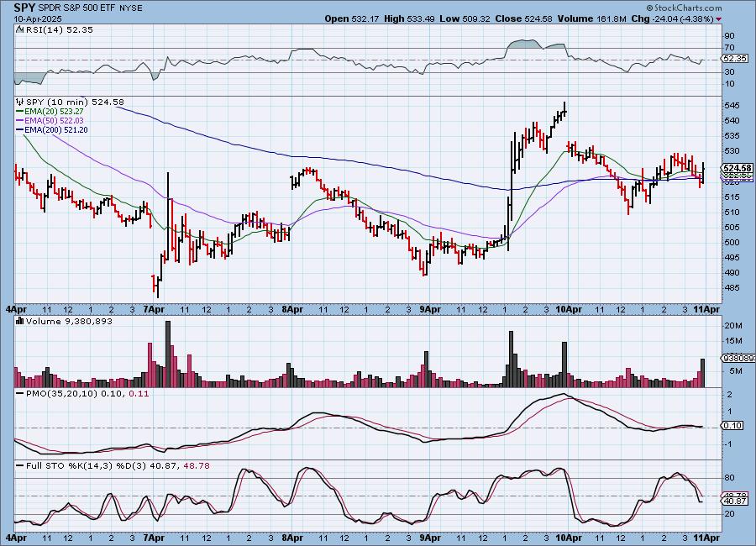Image resolution: width=756 pixels, height=546 pixels.
Task: Click the EMA(200) 521.20 legend text
Action: click(56, 129)
